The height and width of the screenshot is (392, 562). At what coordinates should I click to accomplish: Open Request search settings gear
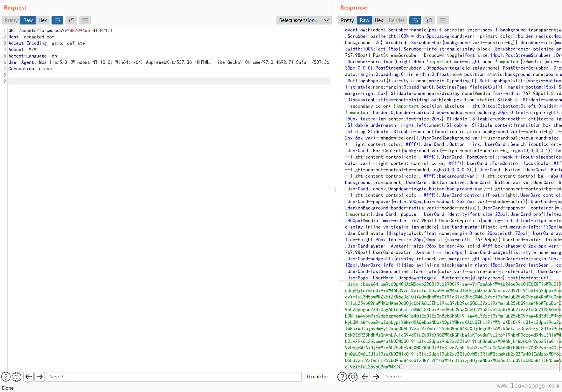point(17,377)
